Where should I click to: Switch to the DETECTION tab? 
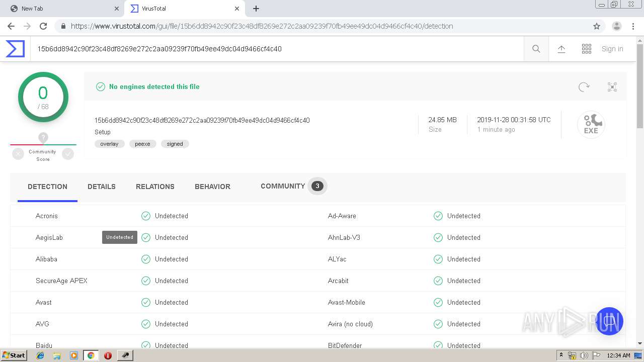47,187
